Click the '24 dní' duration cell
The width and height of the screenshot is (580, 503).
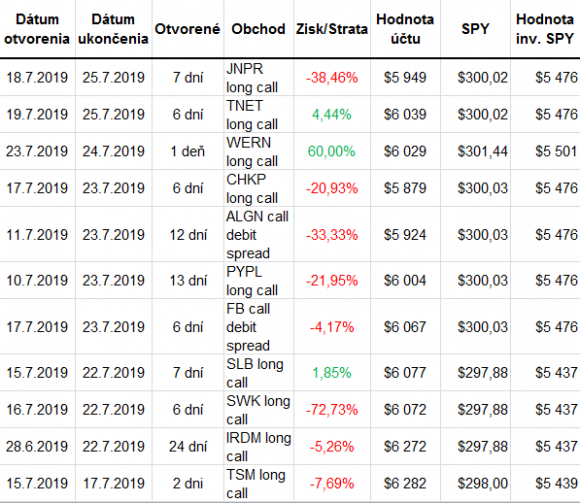[188, 447]
